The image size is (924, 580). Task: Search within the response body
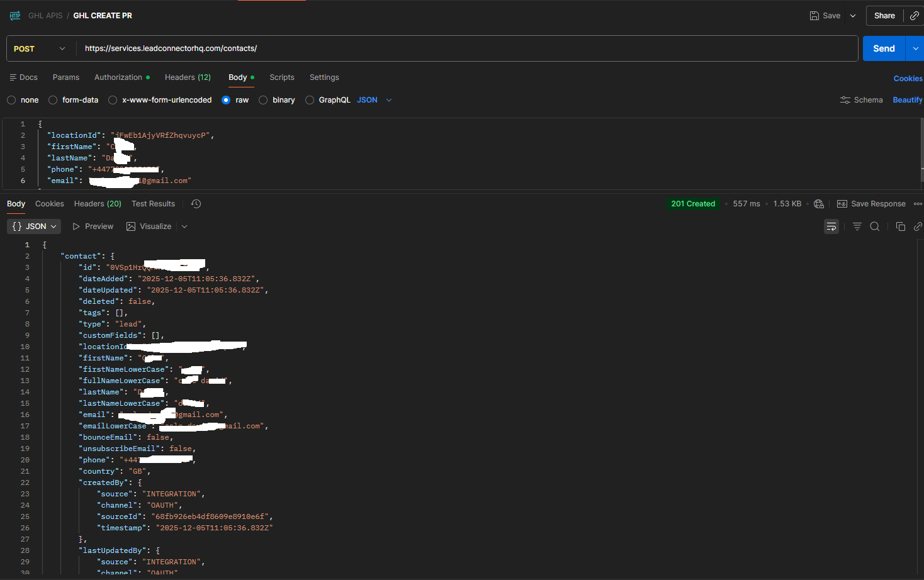[875, 226]
